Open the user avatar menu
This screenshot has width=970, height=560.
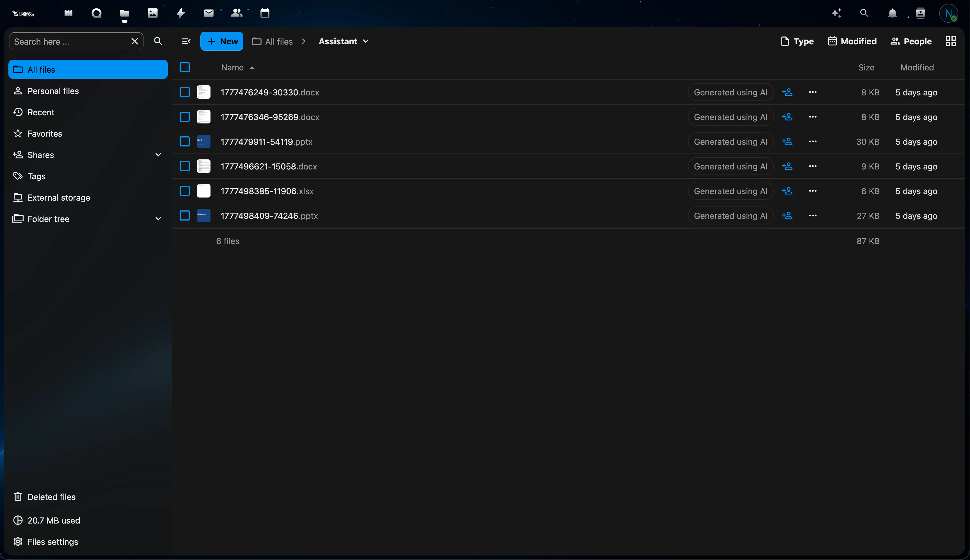point(948,13)
